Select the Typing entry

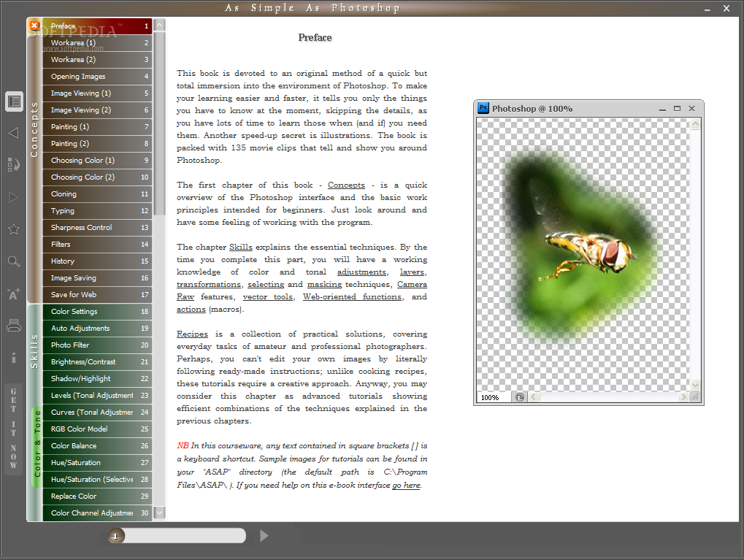(97, 211)
